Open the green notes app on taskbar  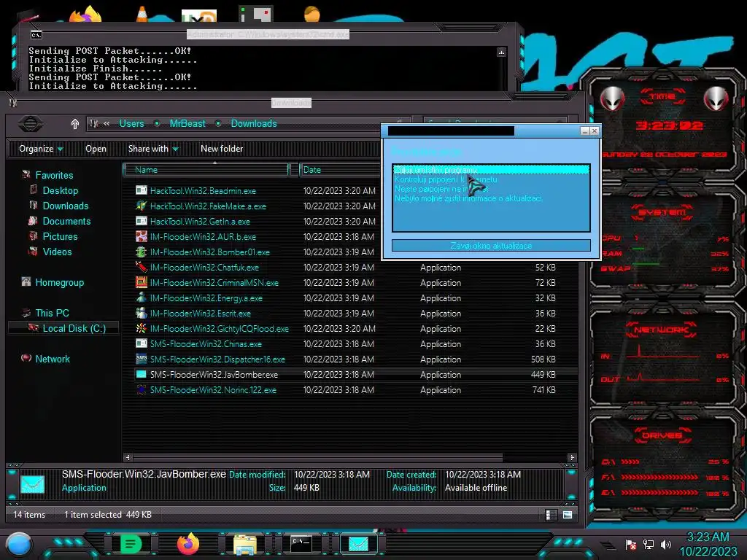point(131,544)
